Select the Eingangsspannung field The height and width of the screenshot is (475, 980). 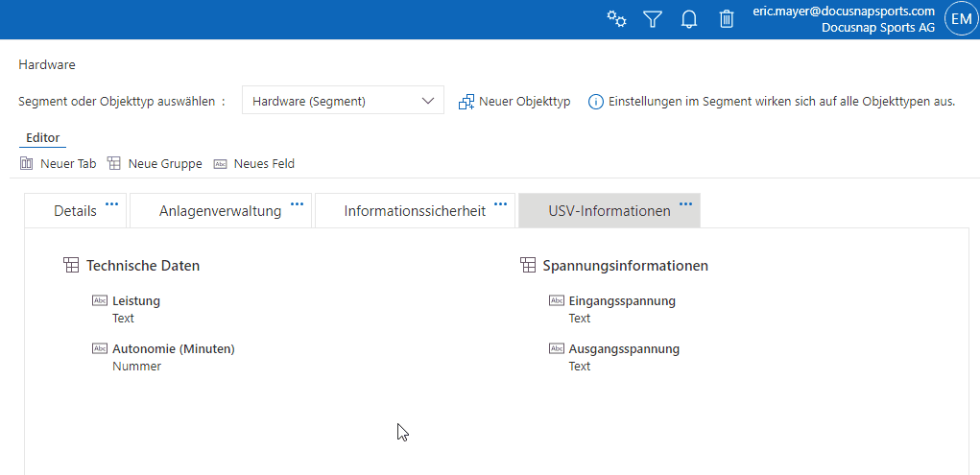[x=622, y=301]
